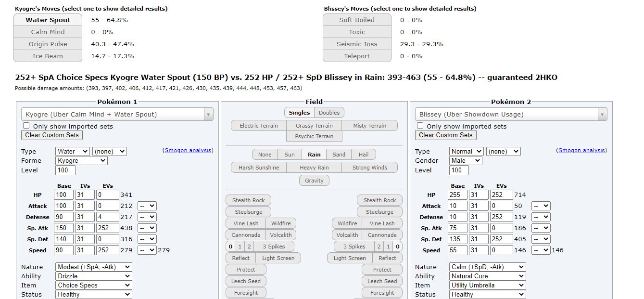Viewport: 644px width, 299px height.
Task: Toggle right-side Light Screen
Action: (350, 258)
